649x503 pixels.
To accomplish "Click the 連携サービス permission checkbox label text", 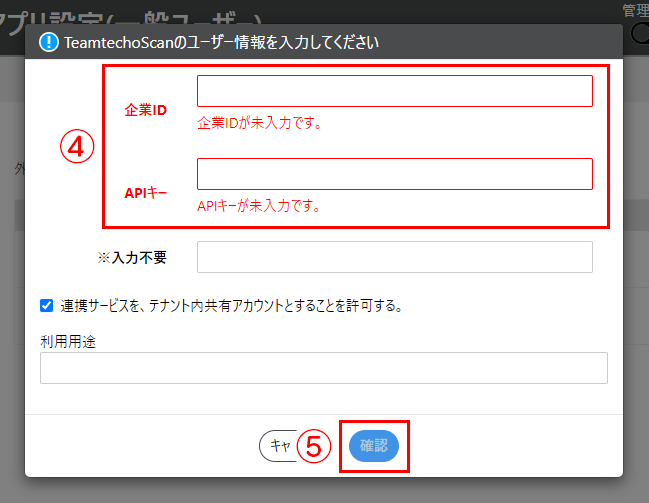I will tap(232, 306).
